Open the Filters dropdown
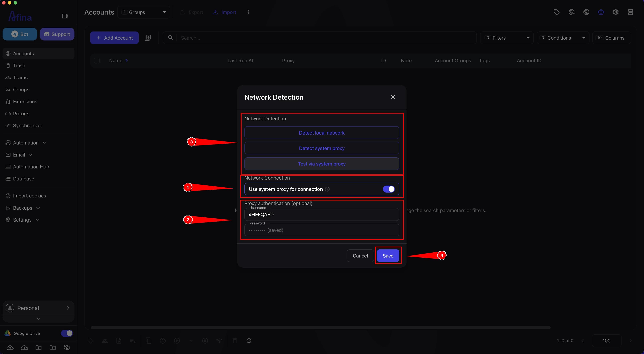 pos(507,38)
